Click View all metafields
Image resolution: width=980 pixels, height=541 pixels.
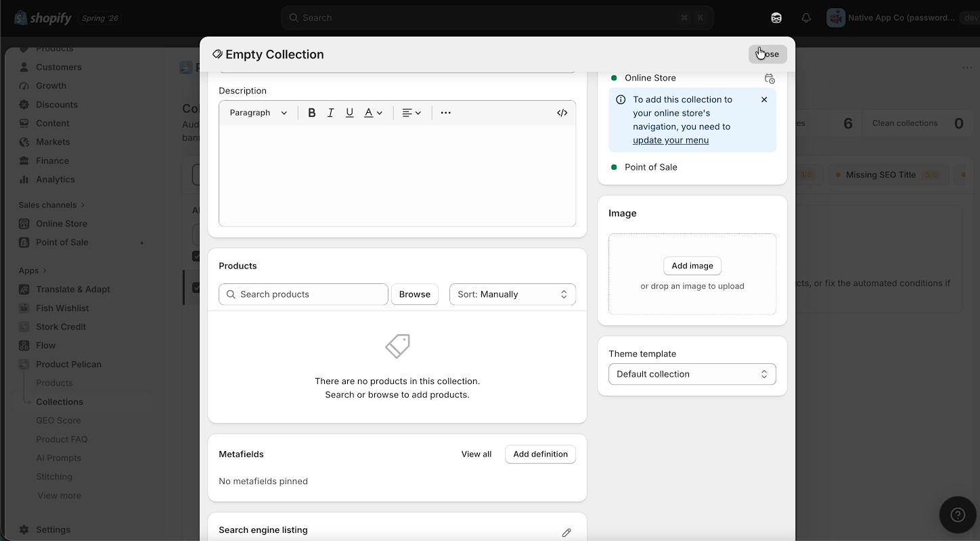coord(476,454)
